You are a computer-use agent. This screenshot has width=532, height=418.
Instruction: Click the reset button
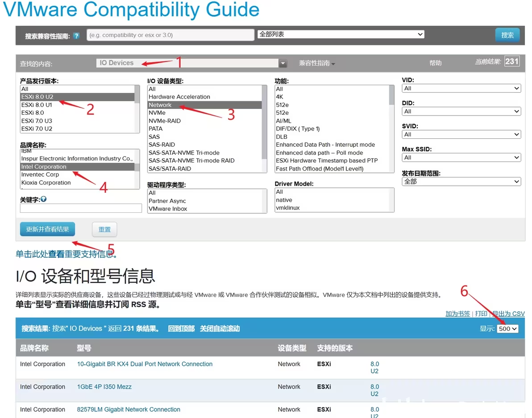click(104, 229)
